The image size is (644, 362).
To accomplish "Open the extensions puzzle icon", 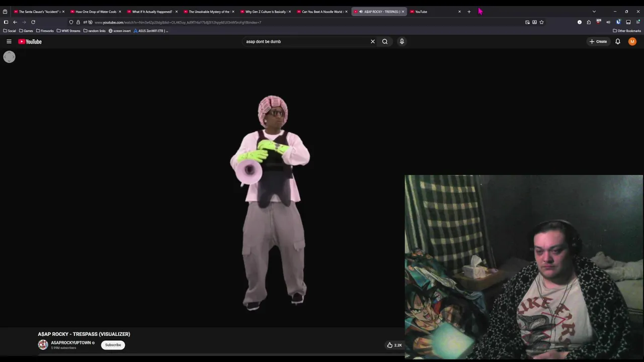I will tap(589, 22).
